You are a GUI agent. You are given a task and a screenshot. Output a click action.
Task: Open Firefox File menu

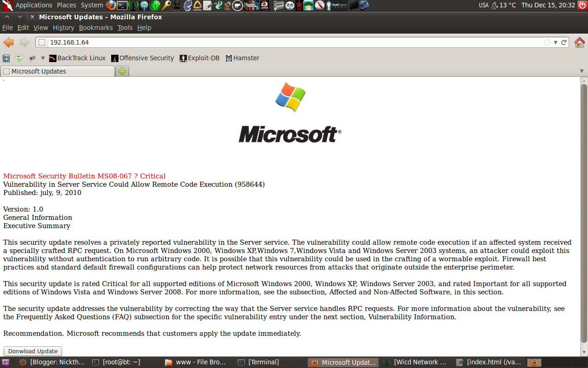click(x=7, y=28)
